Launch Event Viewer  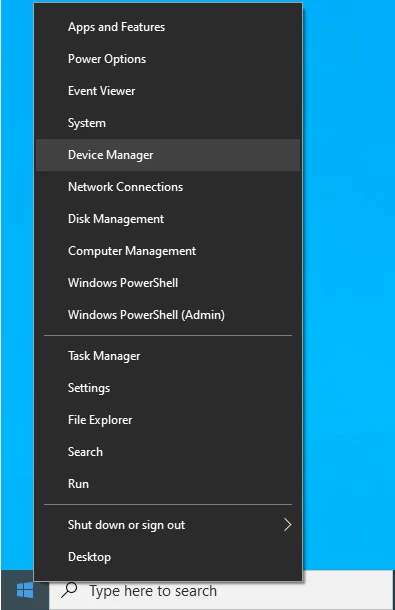pyautogui.click(x=168, y=91)
